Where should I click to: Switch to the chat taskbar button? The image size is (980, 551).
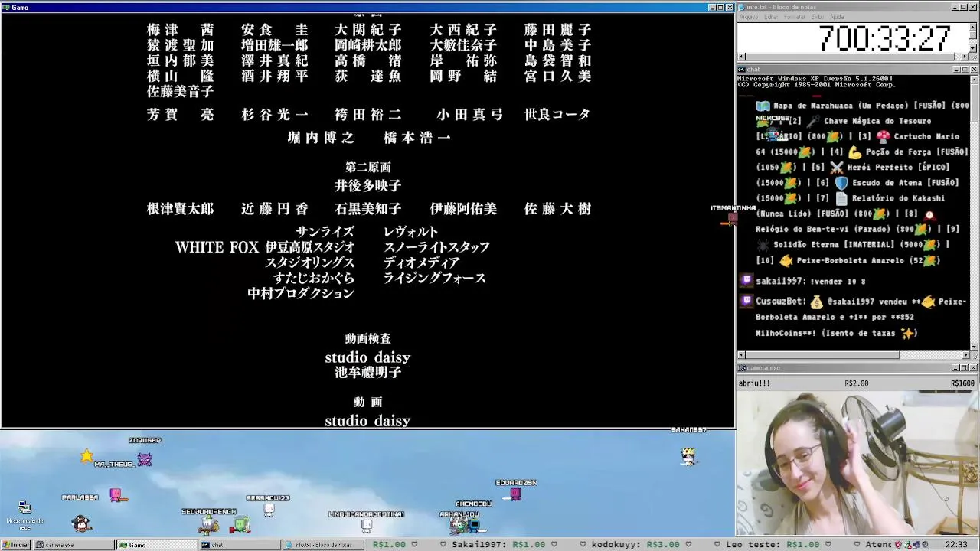click(239, 545)
